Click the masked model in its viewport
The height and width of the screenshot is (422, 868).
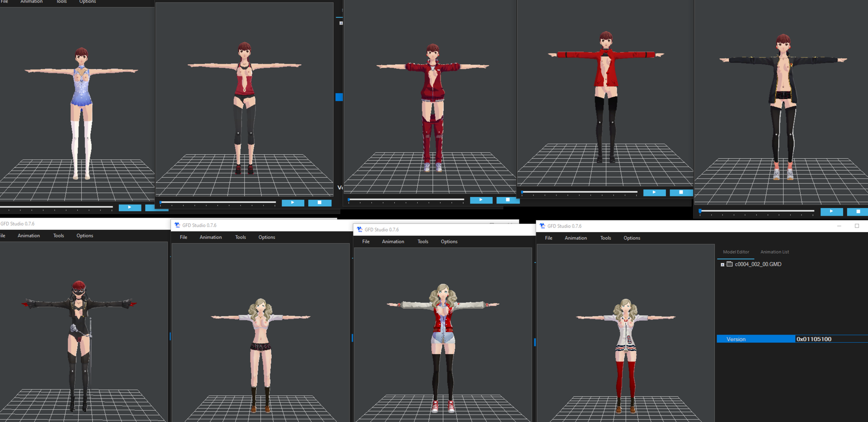[79, 346]
